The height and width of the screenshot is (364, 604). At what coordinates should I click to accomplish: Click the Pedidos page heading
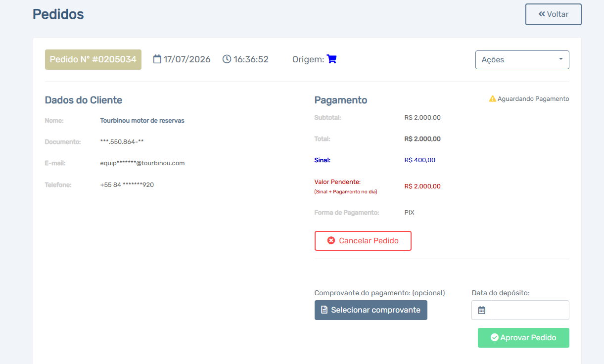58,14
